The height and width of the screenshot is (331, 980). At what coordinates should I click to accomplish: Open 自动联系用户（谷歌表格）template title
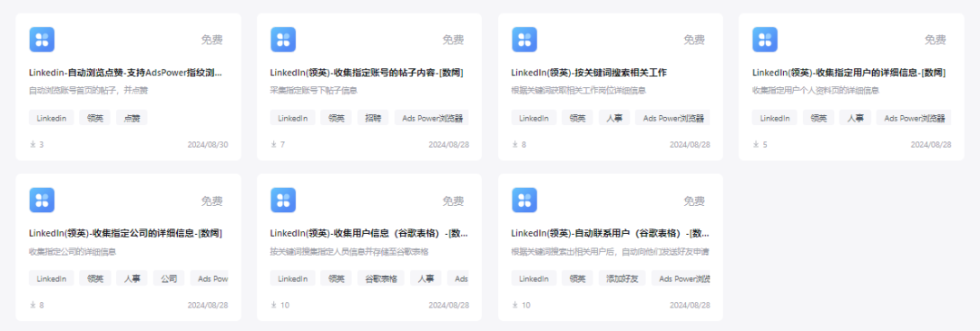610,233
